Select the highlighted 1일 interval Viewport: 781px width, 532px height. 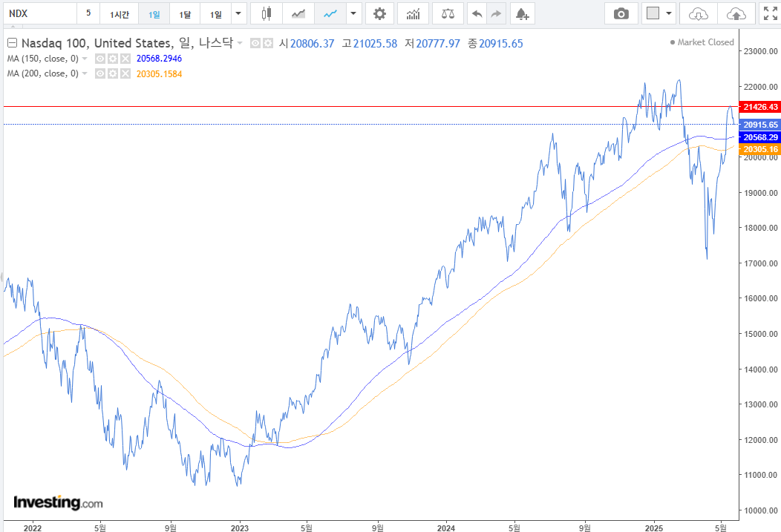tap(154, 14)
